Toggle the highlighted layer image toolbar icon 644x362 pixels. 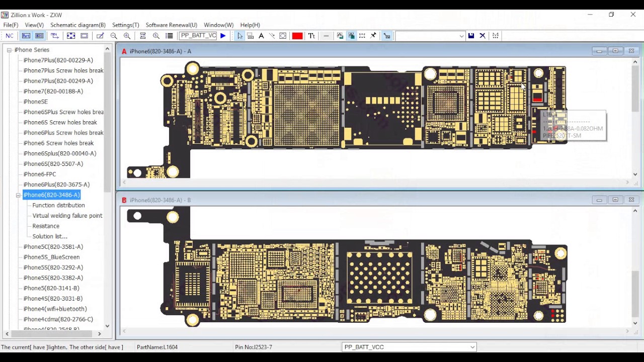click(x=351, y=36)
